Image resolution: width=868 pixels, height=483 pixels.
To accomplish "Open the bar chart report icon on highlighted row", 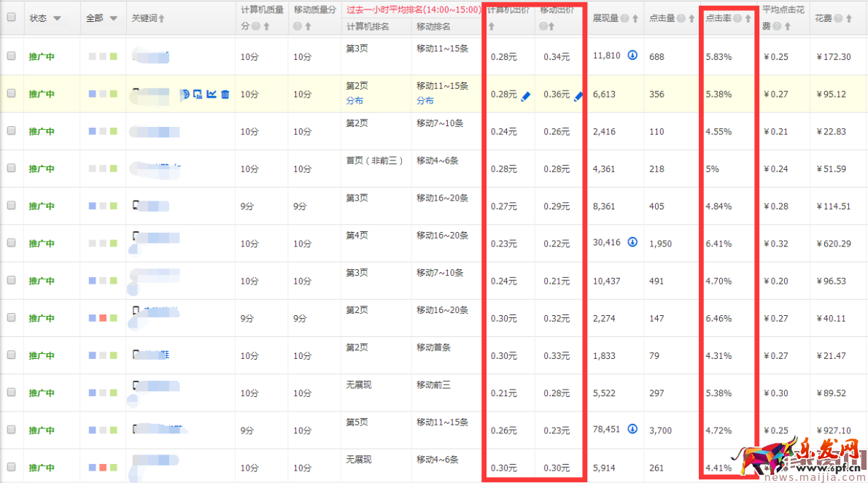I will 198,93.
